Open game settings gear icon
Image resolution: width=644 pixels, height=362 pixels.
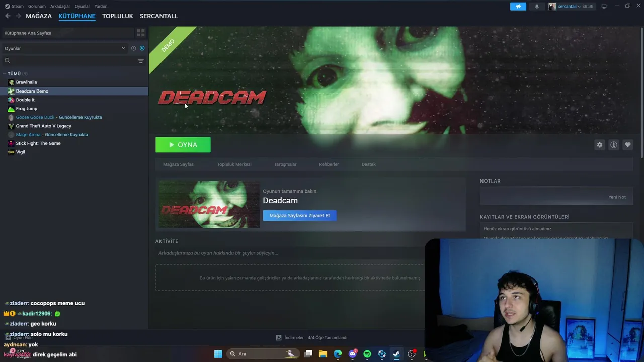pyautogui.click(x=599, y=145)
